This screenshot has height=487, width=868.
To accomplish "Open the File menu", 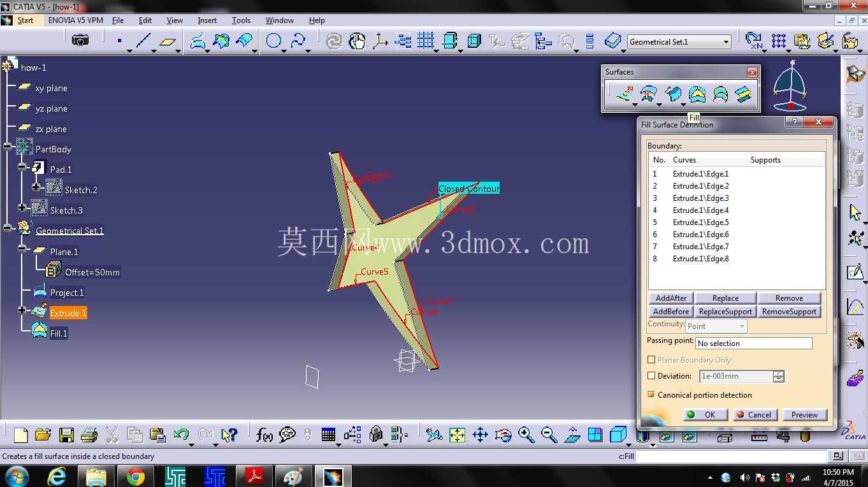I will [x=118, y=20].
